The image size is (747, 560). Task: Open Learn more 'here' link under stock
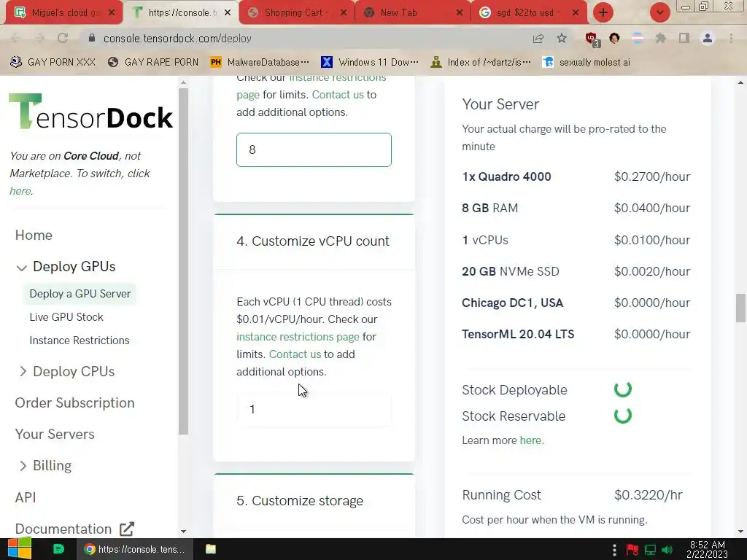click(530, 440)
